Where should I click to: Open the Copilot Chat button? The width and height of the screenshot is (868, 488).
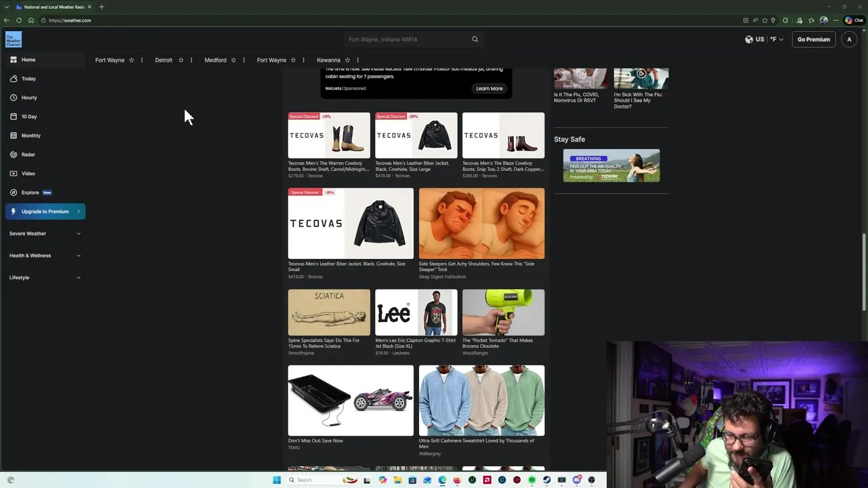coord(854,20)
